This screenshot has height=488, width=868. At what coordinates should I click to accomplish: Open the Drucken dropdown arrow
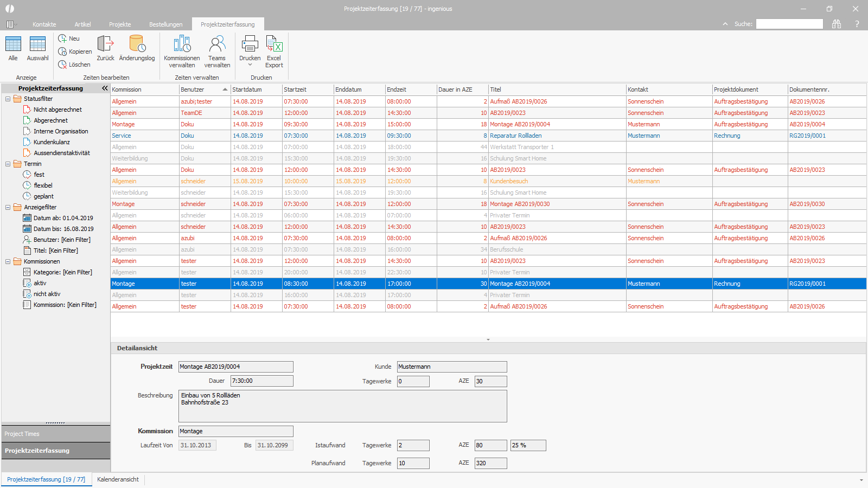point(250,65)
